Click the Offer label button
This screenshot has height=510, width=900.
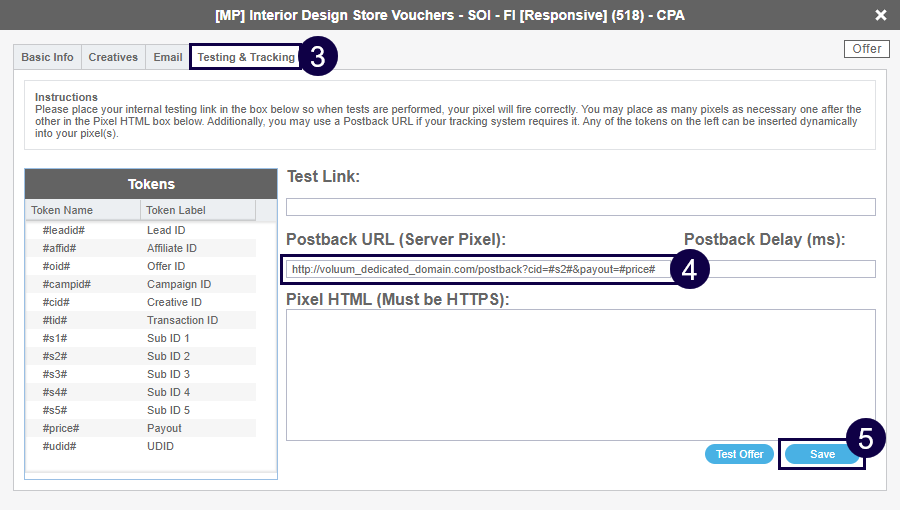(866, 49)
